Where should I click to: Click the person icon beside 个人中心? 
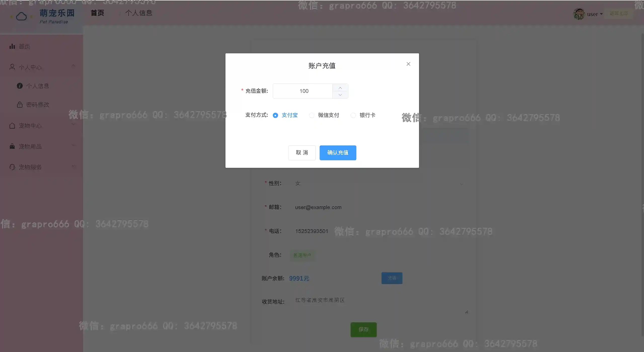[12, 67]
